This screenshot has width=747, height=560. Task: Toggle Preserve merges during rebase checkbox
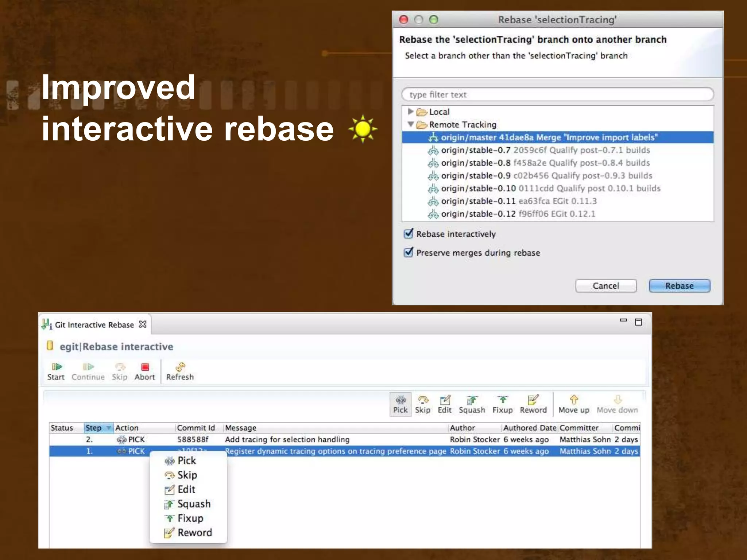tap(409, 252)
